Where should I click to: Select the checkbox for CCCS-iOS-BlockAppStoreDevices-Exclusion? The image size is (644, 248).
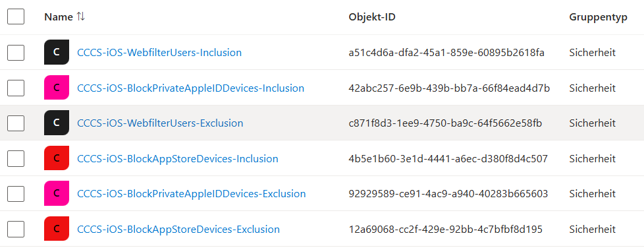[x=16, y=229]
